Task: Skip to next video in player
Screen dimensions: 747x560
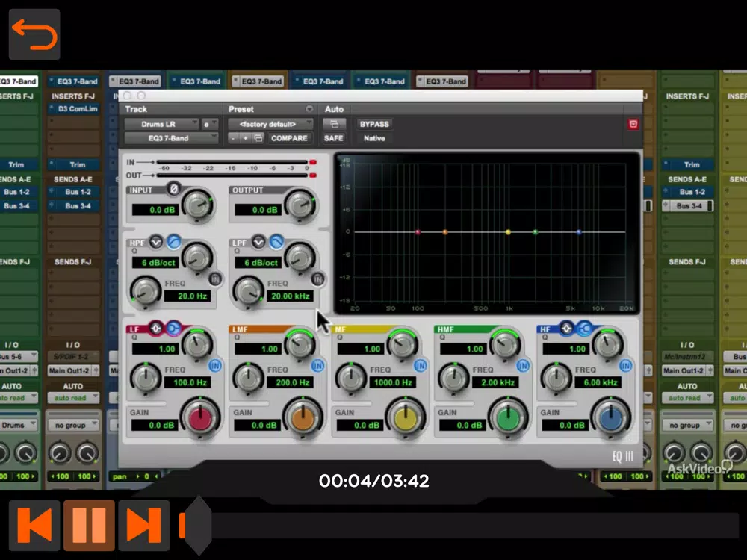Action: (144, 525)
